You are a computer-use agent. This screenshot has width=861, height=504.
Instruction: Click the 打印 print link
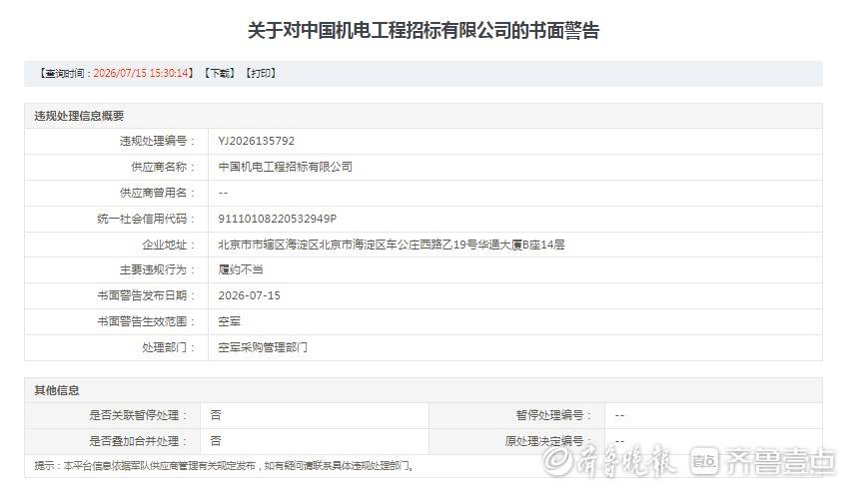pos(261,74)
